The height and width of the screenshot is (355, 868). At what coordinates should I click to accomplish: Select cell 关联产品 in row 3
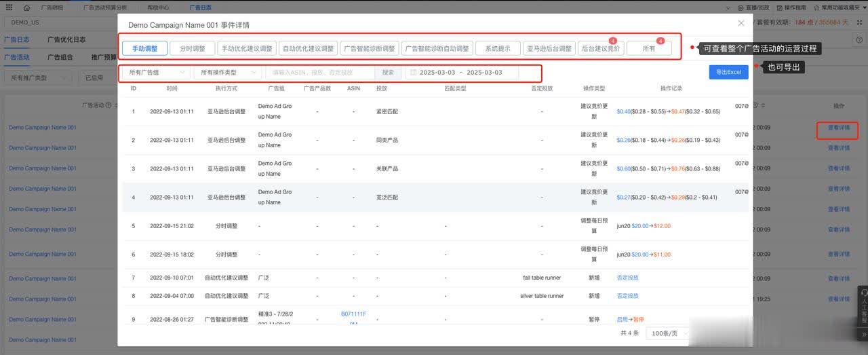(387, 168)
